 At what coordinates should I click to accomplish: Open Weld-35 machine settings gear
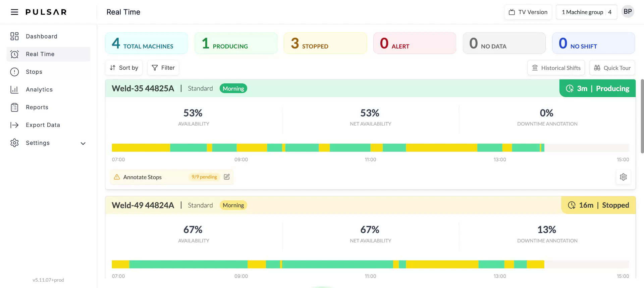coord(623,177)
